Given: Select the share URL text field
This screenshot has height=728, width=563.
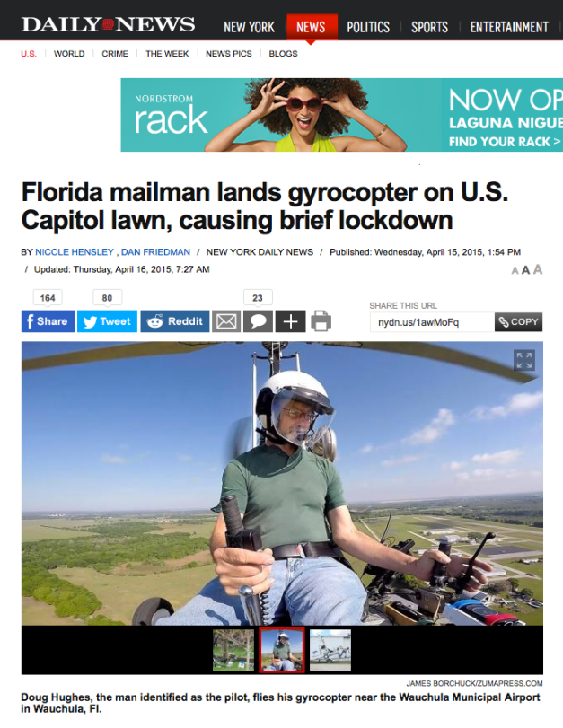Looking at the screenshot, I should 432,322.
